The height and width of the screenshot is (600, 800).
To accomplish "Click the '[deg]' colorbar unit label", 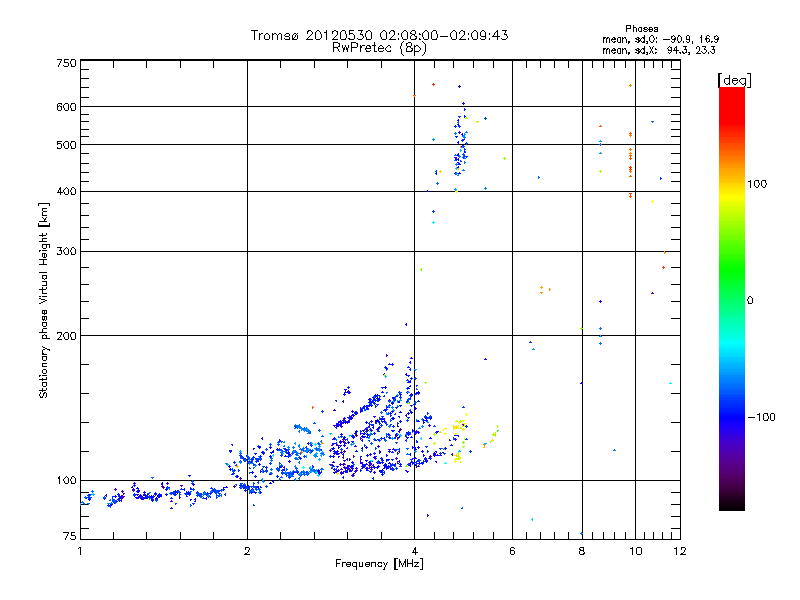I will click(x=734, y=80).
